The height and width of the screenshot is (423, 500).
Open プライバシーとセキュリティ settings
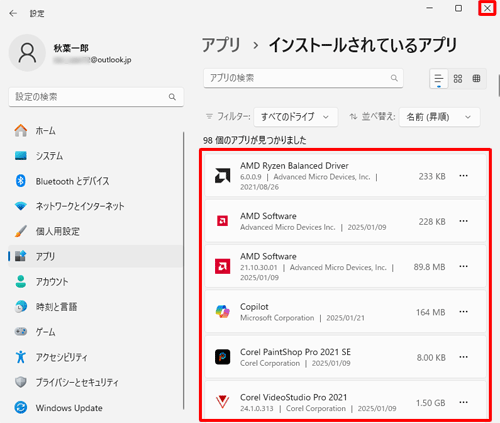pyautogui.click(x=95, y=382)
